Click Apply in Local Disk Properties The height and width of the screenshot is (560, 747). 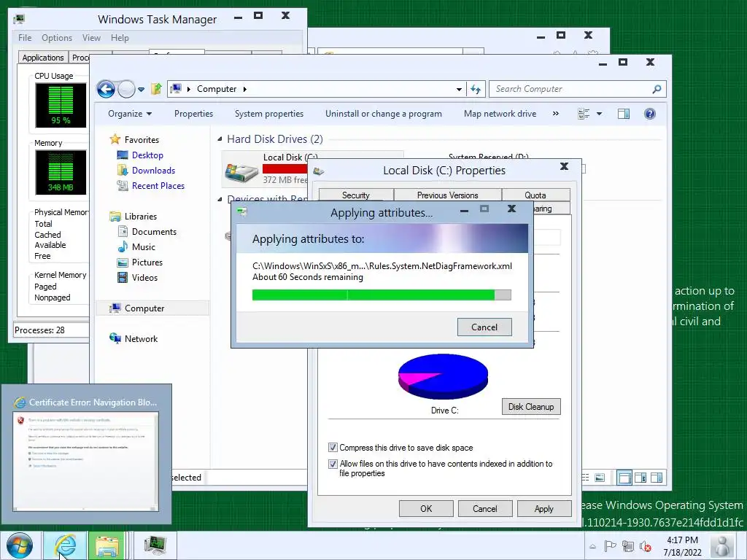(544, 508)
